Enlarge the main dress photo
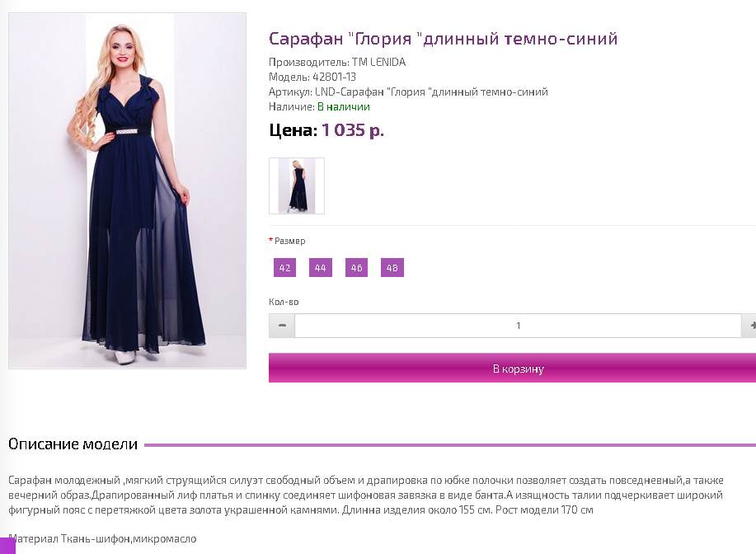The image size is (756, 554). [x=127, y=191]
